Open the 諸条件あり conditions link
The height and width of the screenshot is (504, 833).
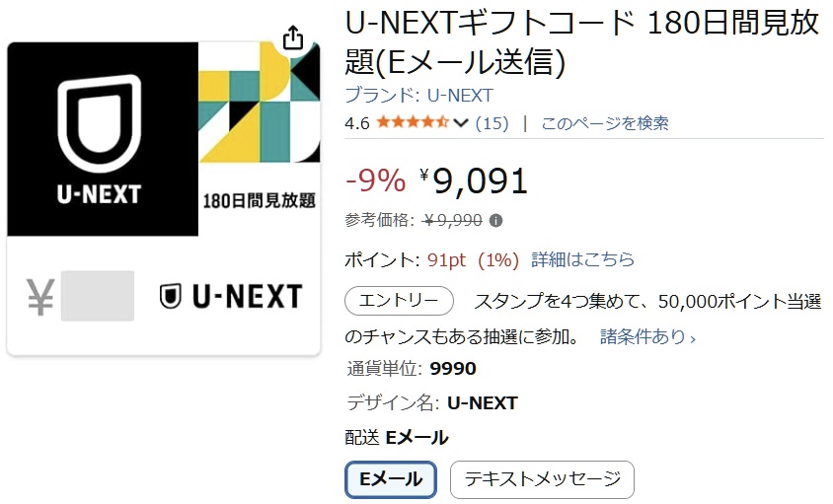647,337
